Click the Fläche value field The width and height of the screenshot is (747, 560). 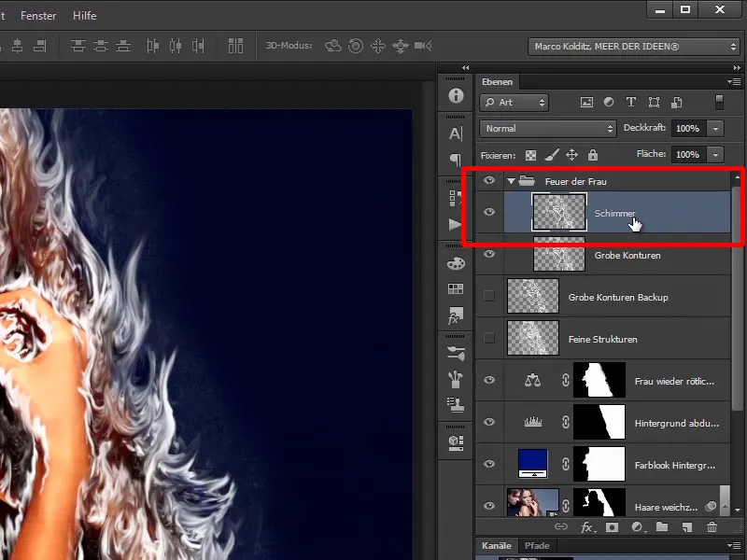coord(688,155)
